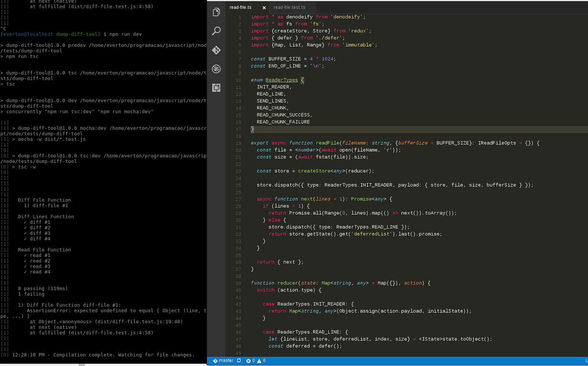Open the Explorer file panel

click(216, 12)
